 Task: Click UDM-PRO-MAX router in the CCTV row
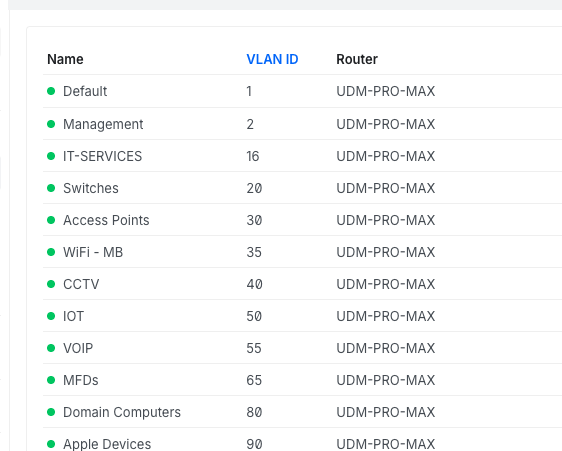tap(386, 284)
